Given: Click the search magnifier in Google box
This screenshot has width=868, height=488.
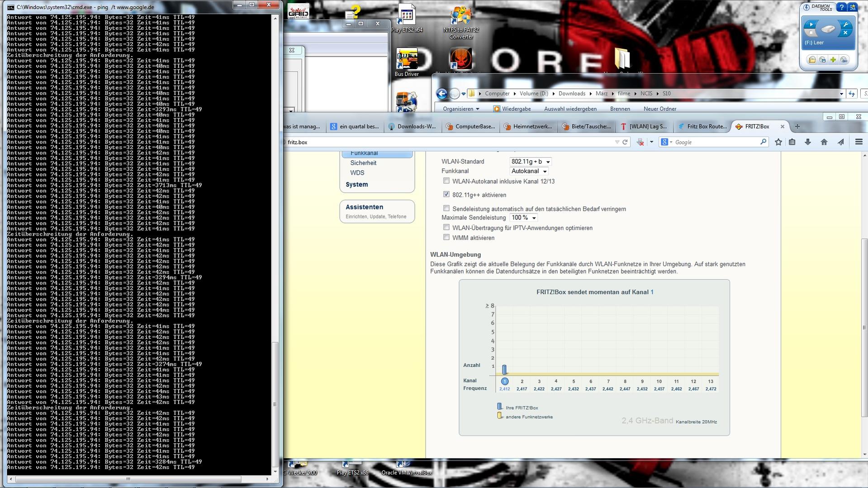Looking at the screenshot, I should (x=764, y=142).
